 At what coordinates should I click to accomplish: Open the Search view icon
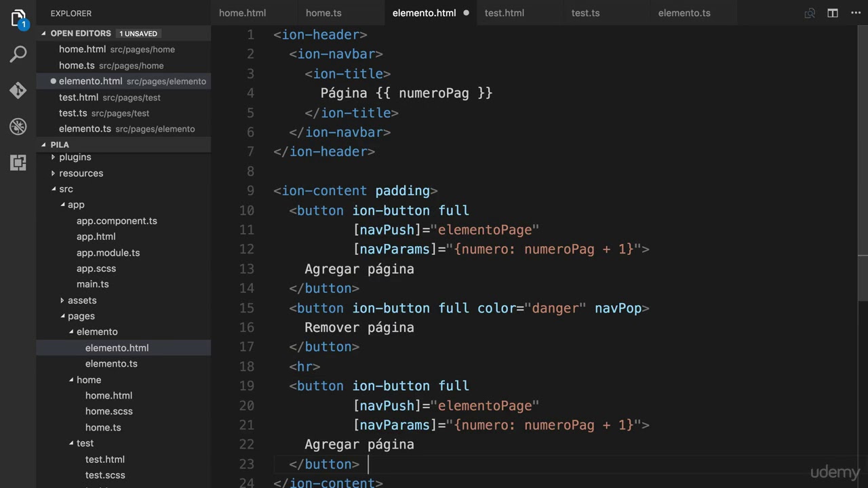tap(18, 54)
